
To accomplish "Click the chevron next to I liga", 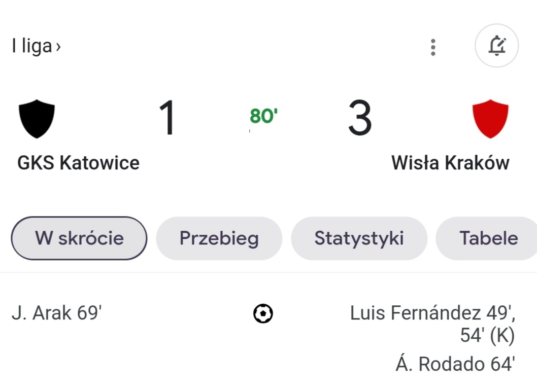I will [58, 47].
